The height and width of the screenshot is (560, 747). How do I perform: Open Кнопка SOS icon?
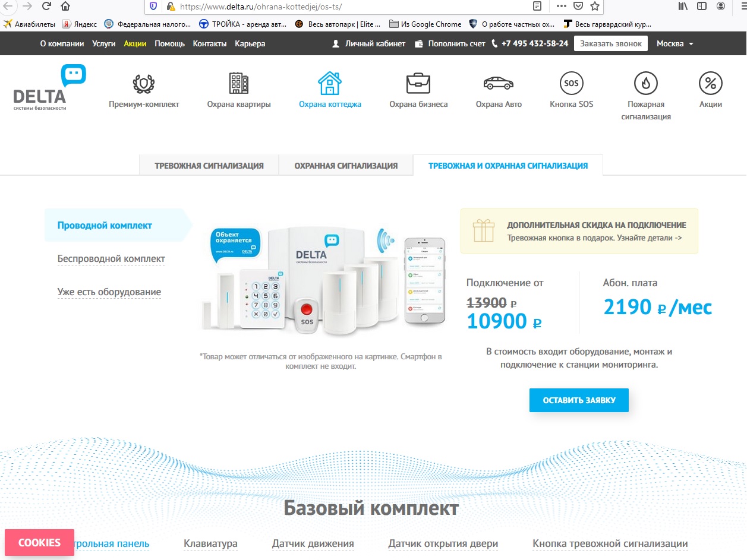tap(571, 84)
